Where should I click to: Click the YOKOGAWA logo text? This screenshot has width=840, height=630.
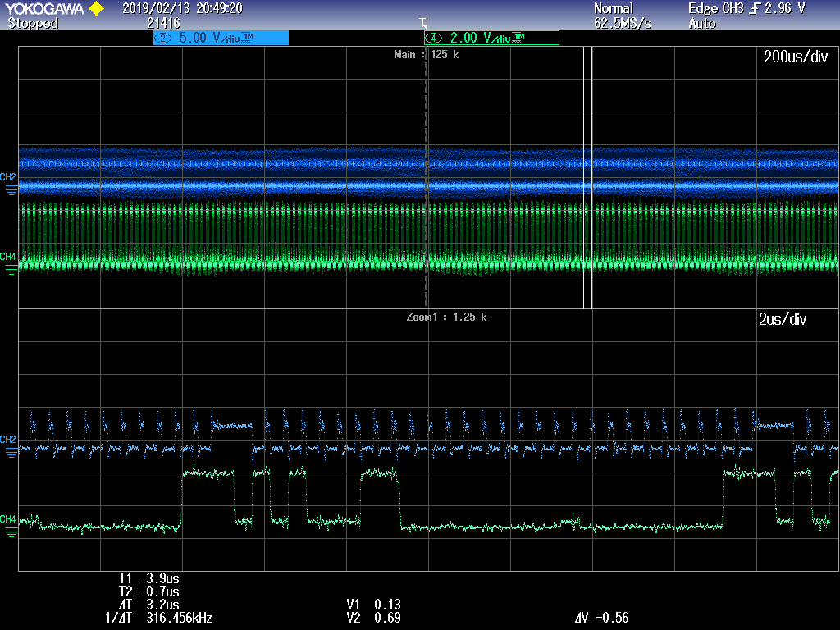44,8
